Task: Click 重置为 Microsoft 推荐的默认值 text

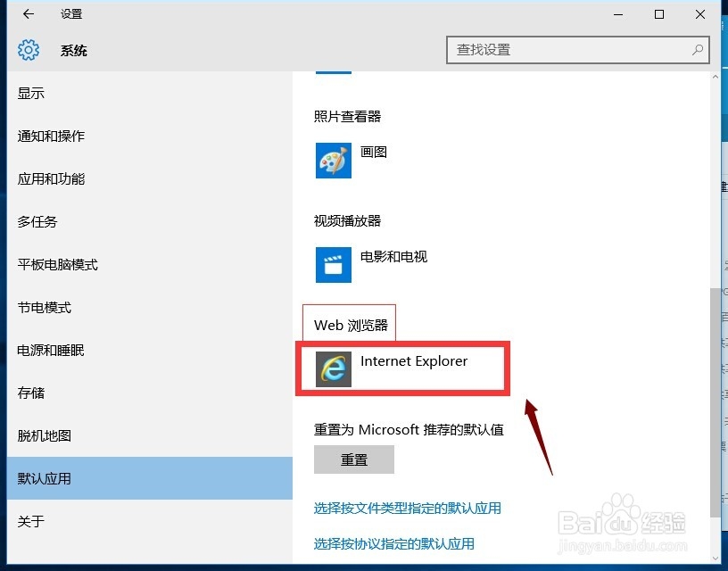Action: [x=409, y=429]
